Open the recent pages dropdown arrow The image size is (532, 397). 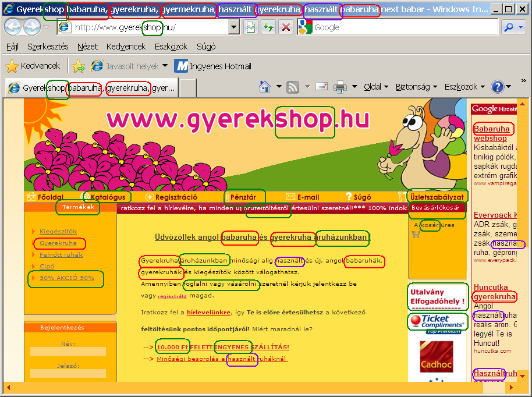[x=47, y=27]
